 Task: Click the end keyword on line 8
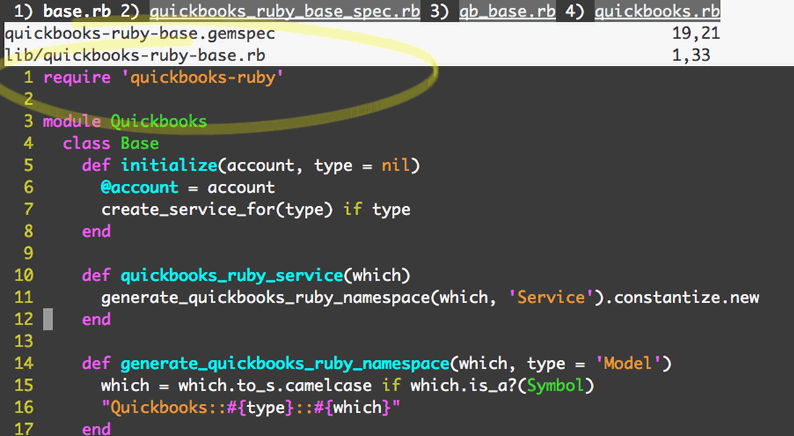point(96,231)
